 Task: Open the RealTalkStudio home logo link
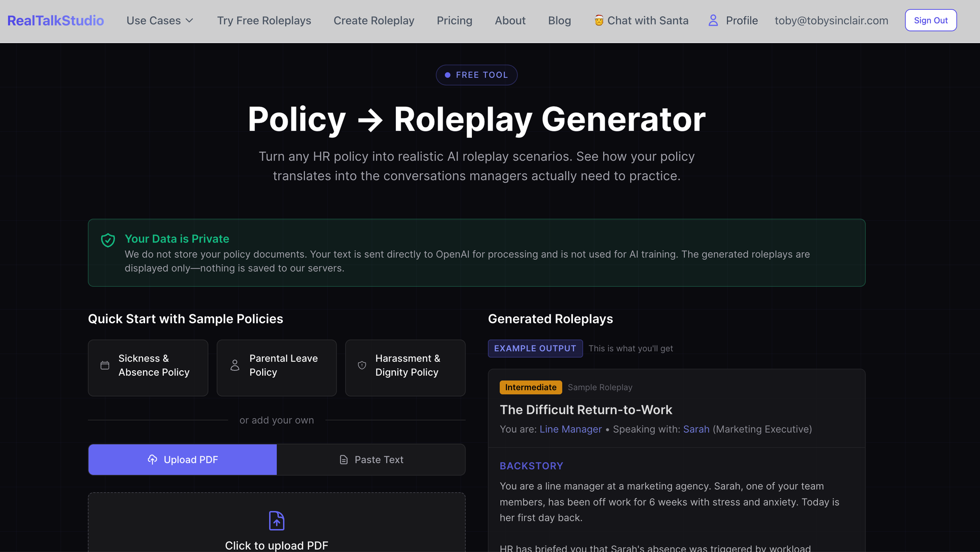(55, 21)
